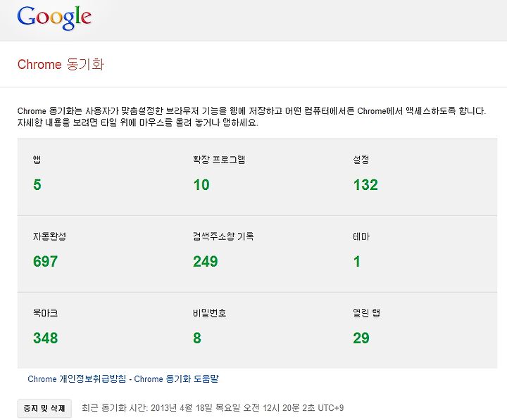Click the Chrome 동기화는 description paragraph

[251, 117]
